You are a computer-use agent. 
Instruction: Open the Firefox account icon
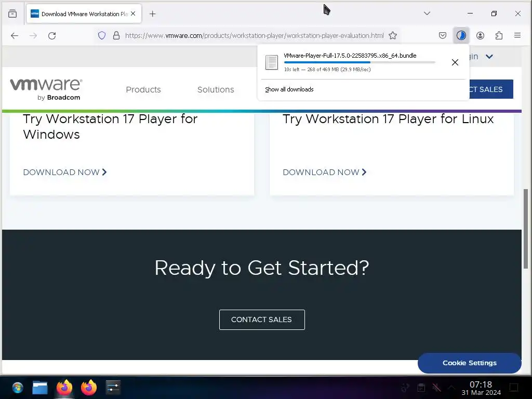click(x=480, y=35)
